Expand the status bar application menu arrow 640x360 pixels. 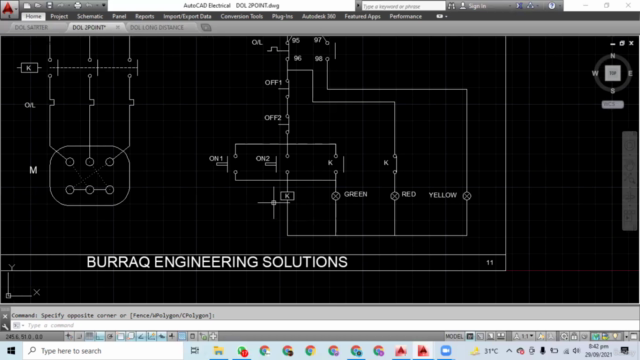pos(626,337)
